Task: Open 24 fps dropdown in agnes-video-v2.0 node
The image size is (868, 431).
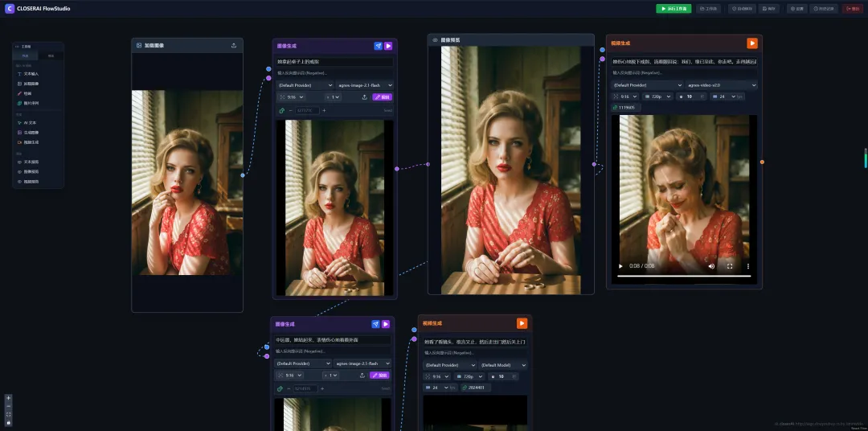Action: tap(727, 96)
